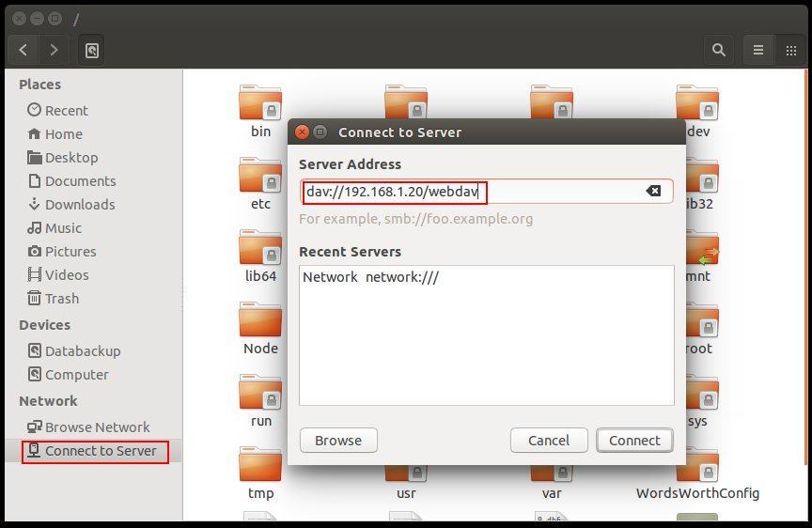812x528 pixels.
Task: Click the Browse button in dialog
Action: [x=338, y=441]
